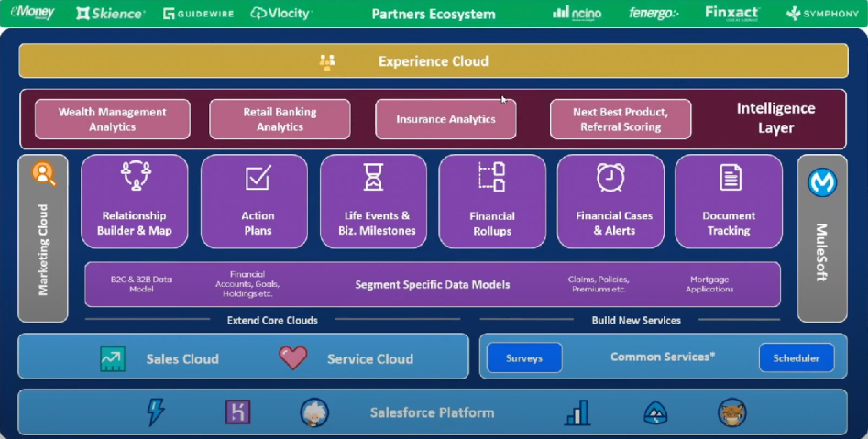
Task: Click the Experience Cloud people icon
Action: (327, 61)
